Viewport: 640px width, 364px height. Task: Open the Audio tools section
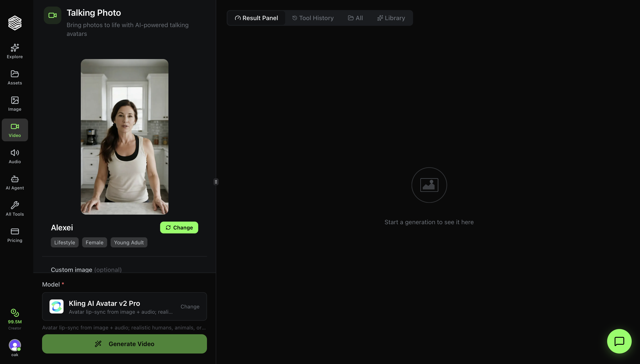(x=14, y=156)
